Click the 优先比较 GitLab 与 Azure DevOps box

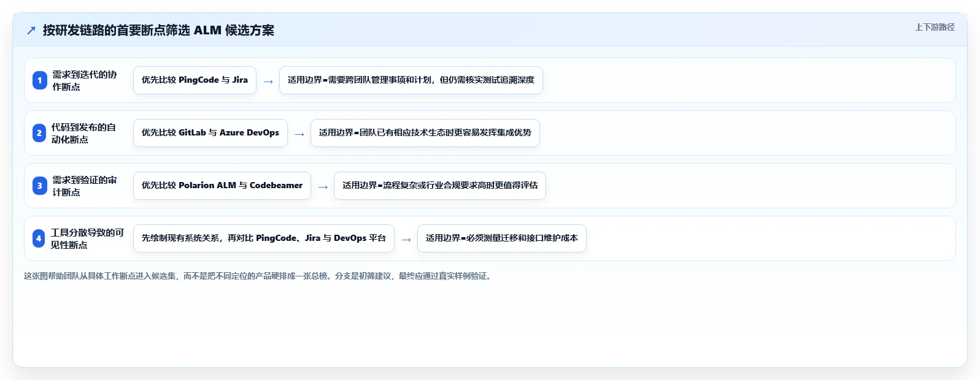click(210, 133)
